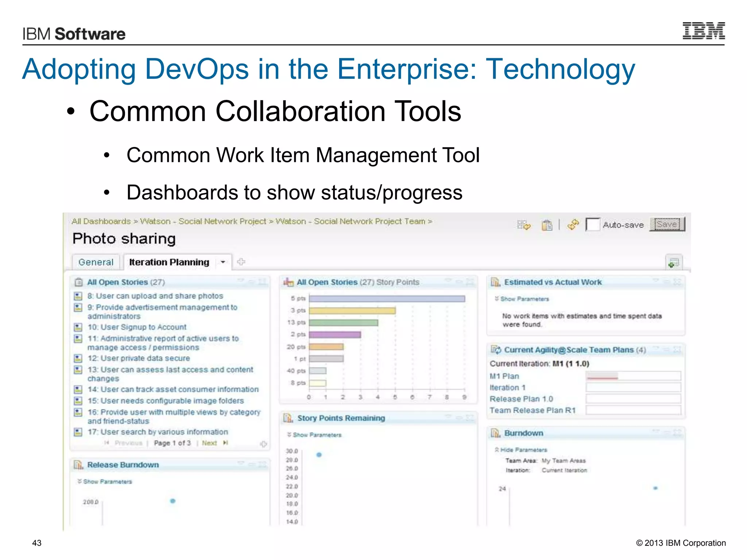
Task: Open story 12: User private data secure
Action: point(139,358)
